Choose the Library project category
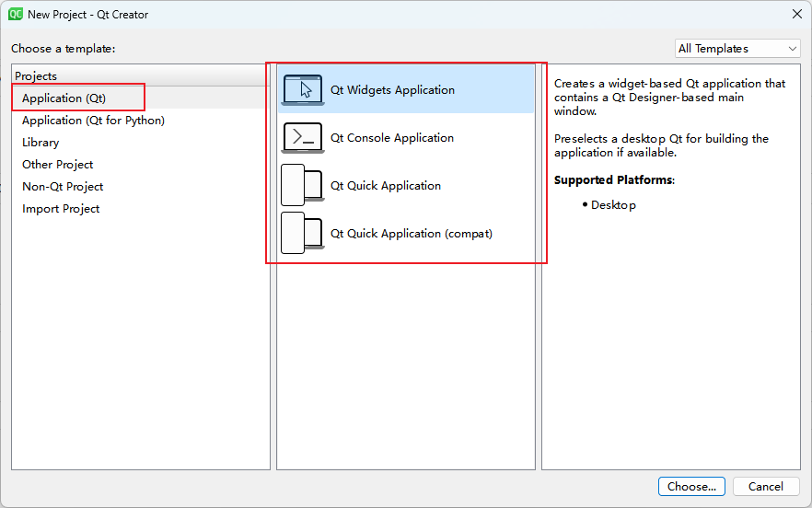The height and width of the screenshot is (508, 812). 41,143
